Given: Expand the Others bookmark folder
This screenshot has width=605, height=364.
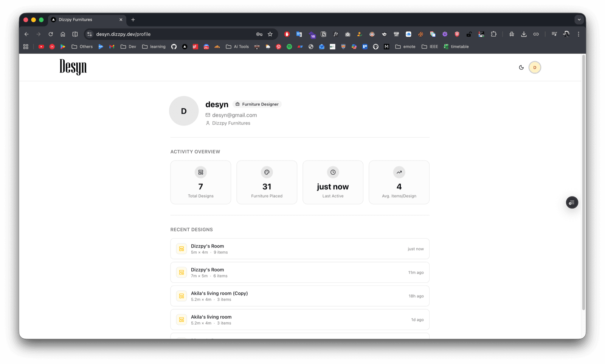Looking at the screenshot, I should pyautogui.click(x=82, y=46).
